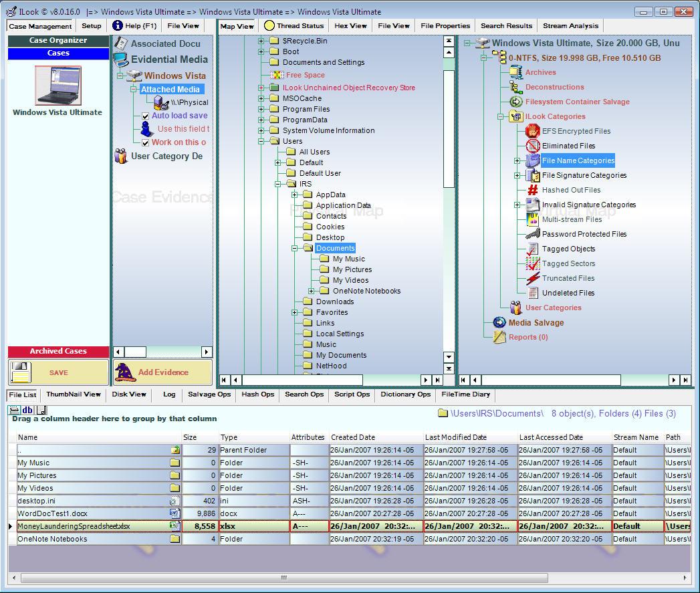Image resolution: width=700 pixels, height=593 pixels.
Task: Select the My Pictures folder row in file list
Action: pyautogui.click(x=349, y=475)
